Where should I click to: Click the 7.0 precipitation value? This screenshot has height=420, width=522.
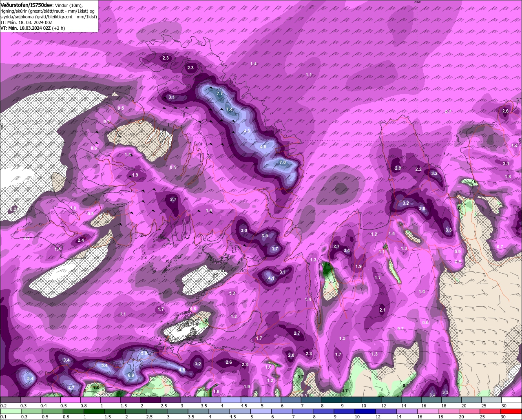(283, 162)
